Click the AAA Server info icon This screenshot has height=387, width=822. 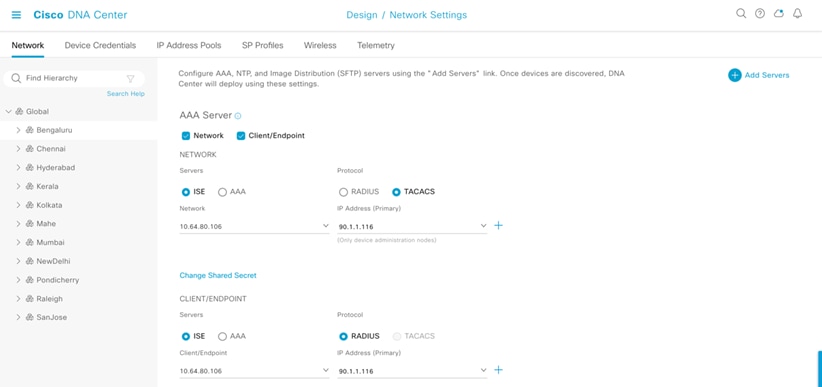point(238,116)
